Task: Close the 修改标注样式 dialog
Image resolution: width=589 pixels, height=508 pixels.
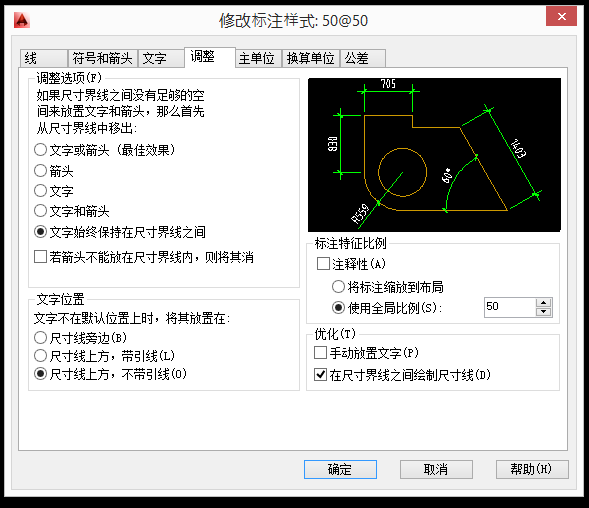Action: (x=561, y=17)
